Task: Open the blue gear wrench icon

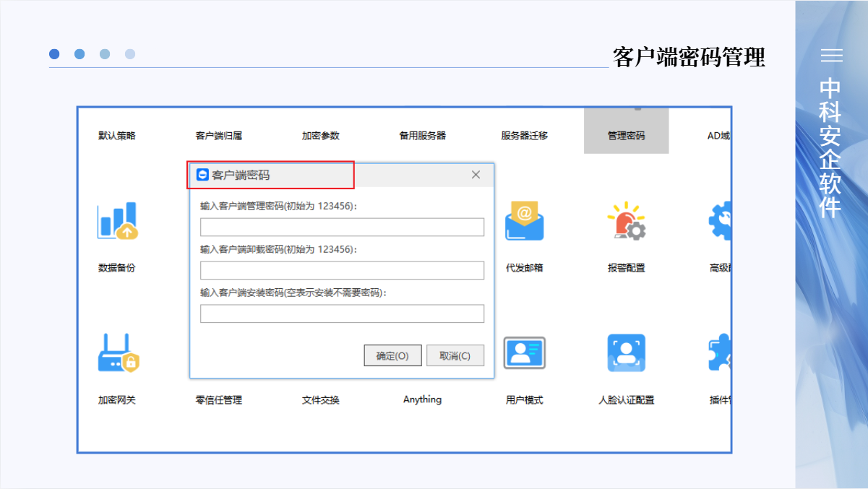Action: click(720, 221)
